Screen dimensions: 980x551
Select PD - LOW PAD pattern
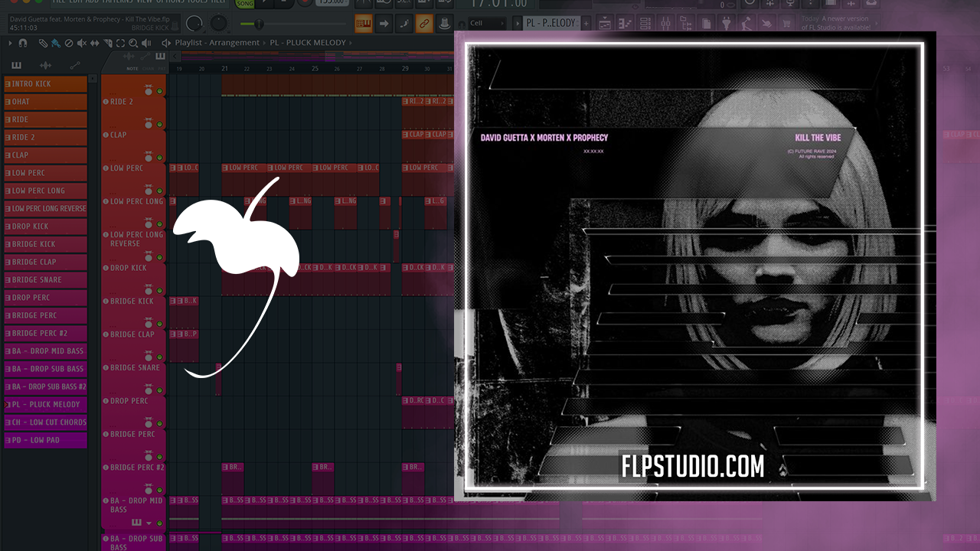pyautogui.click(x=45, y=440)
